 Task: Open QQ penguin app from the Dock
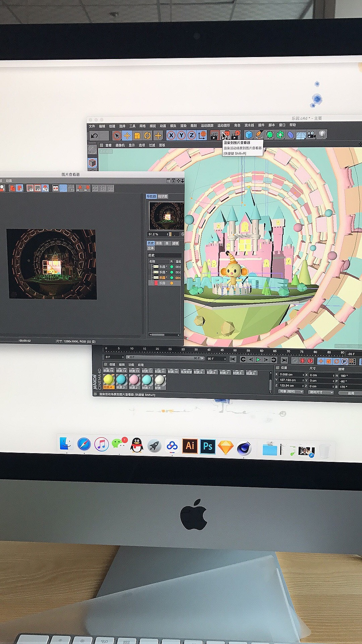point(136,445)
